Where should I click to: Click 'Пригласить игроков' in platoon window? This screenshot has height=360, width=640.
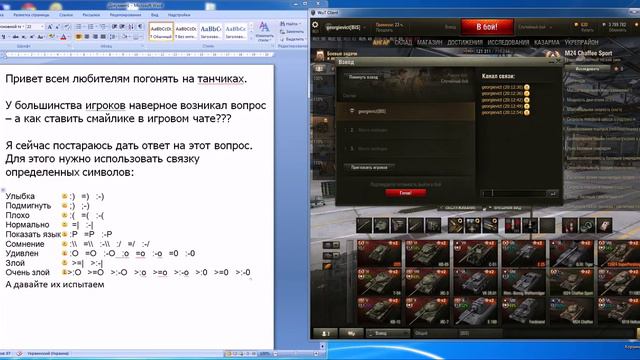pyautogui.click(x=369, y=167)
